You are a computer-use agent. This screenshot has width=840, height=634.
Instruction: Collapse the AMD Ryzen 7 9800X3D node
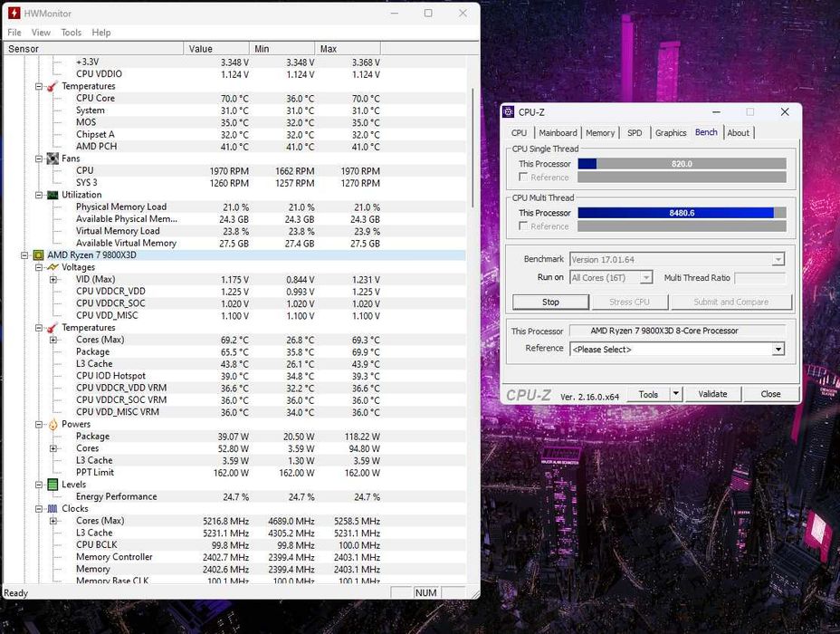pos(24,255)
